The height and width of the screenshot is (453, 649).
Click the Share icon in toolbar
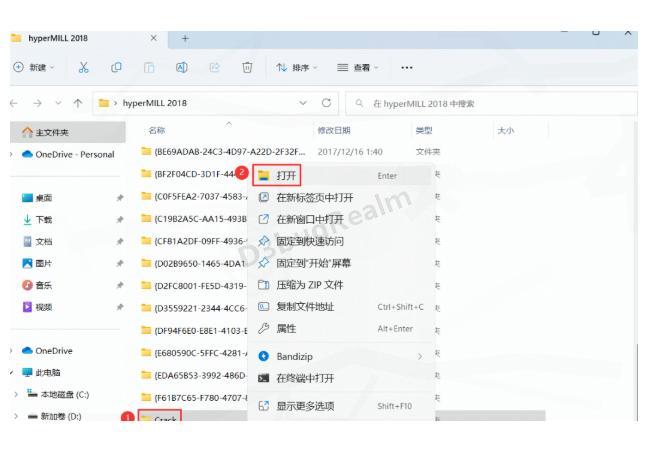click(x=214, y=67)
